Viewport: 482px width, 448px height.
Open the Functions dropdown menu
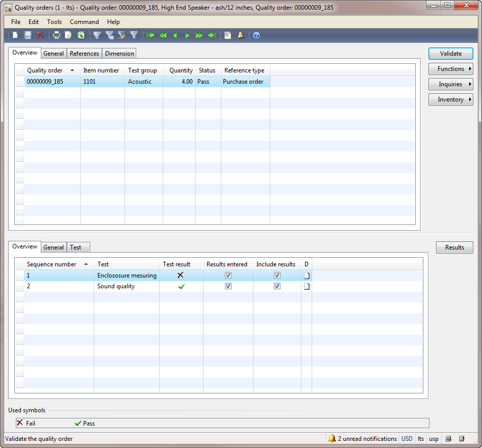click(x=450, y=69)
